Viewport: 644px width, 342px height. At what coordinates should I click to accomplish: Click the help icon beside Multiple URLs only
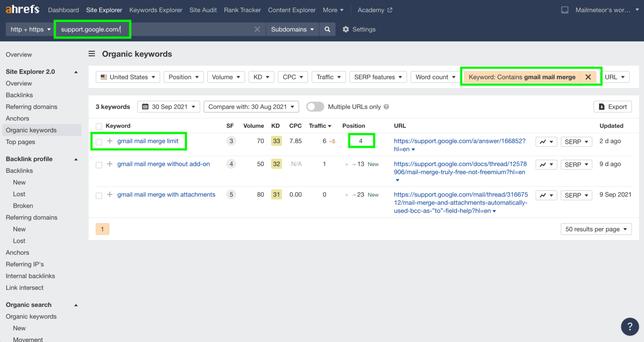[386, 107]
